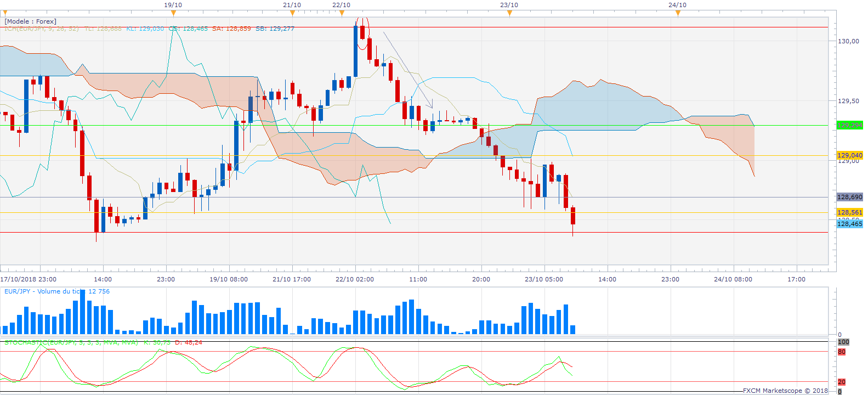The image size is (868, 395).
Task: Select the green 129,294 price tag
Action: (849, 125)
